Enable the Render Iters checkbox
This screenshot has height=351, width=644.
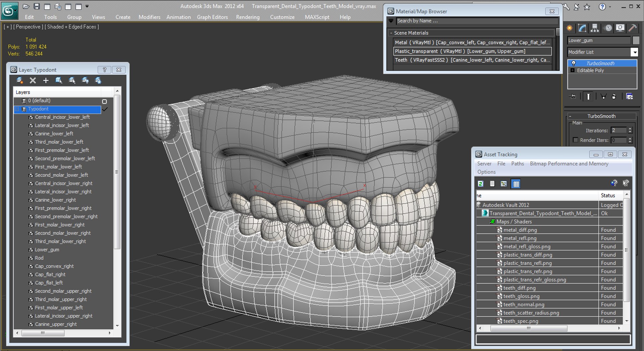(575, 140)
